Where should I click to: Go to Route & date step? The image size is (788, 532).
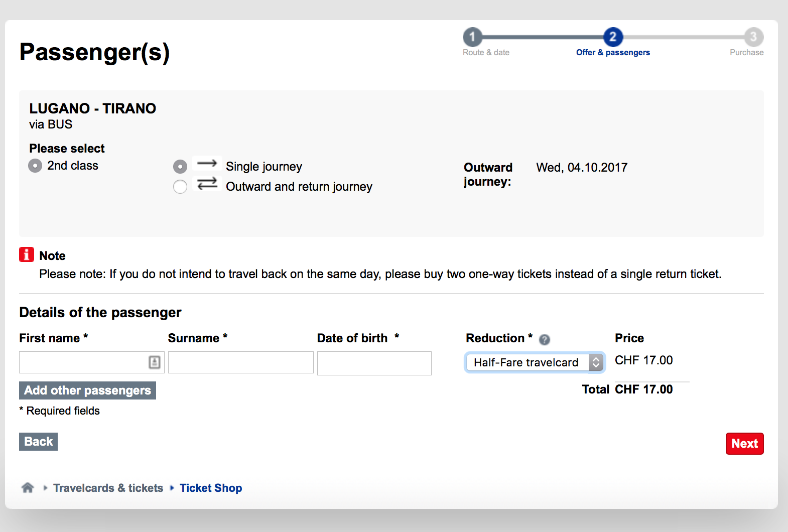pyautogui.click(x=486, y=52)
